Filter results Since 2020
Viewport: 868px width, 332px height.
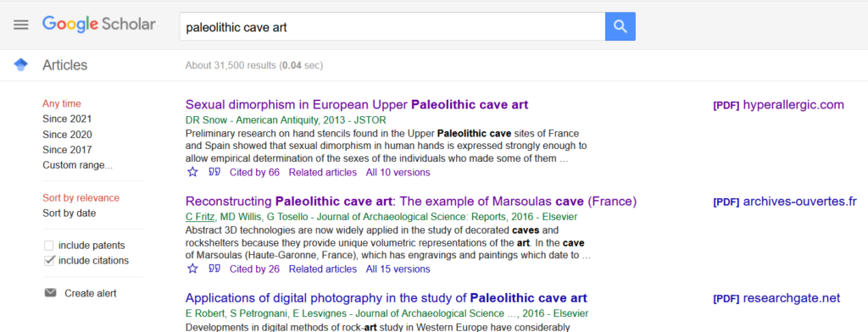click(67, 135)
